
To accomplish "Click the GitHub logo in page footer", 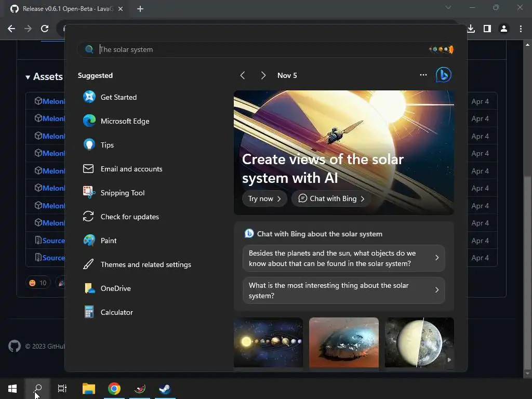I will [15, 346].
